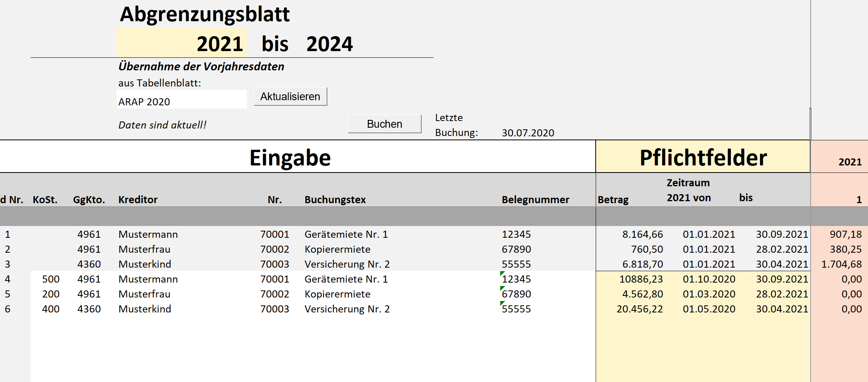Viewport: 868px width, 382px height.
Task: Click the Kreditor column header
Action: 138,200
